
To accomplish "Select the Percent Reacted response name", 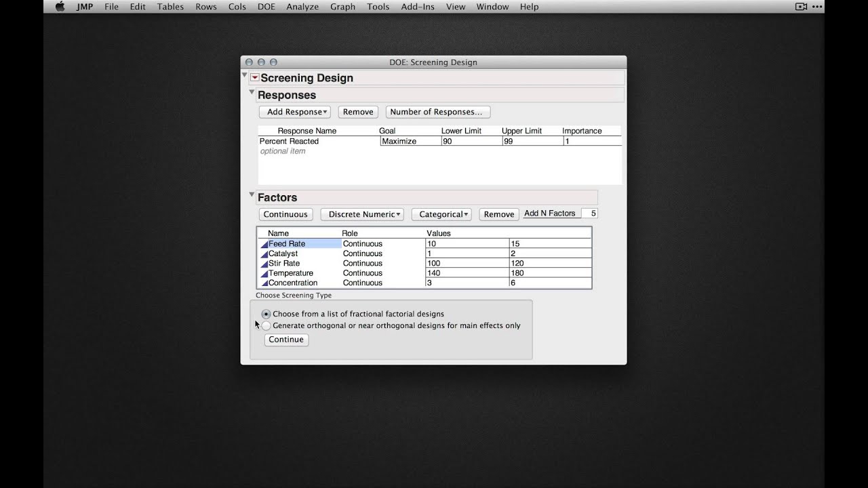I will [289, 141].
